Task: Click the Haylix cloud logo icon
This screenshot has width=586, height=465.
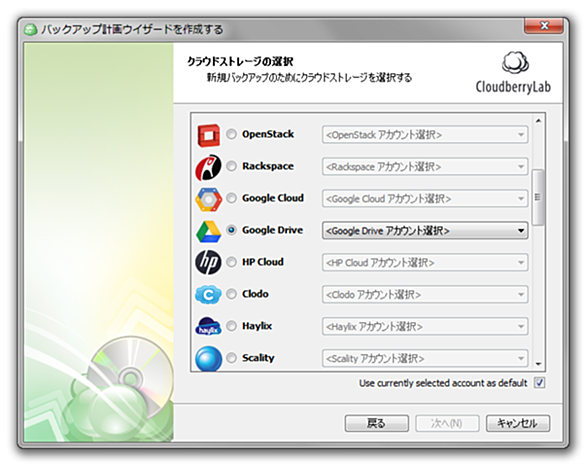Action: tap(209, 326)
